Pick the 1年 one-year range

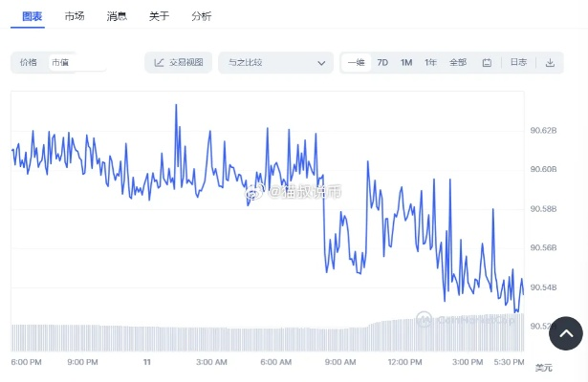[430, 63]
